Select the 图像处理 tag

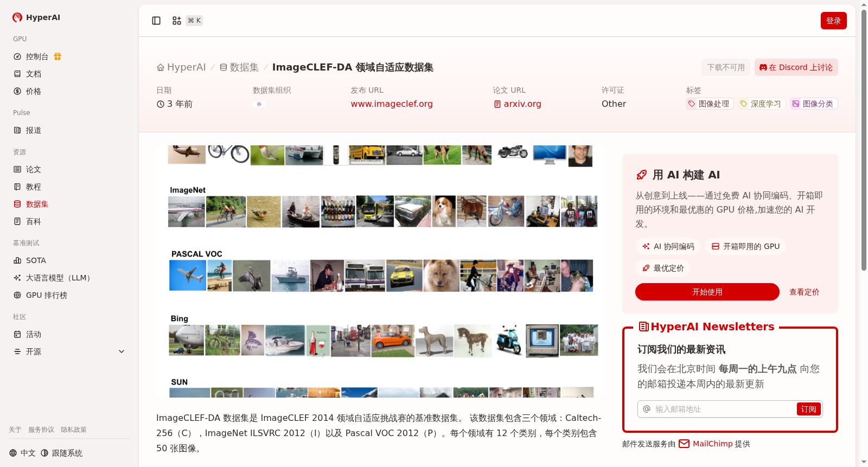[x=710, y=104]
